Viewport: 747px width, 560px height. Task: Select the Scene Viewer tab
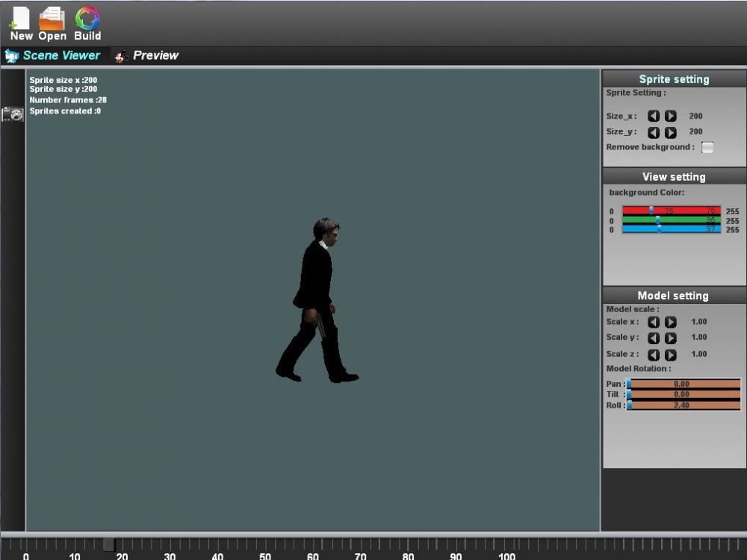pyautogui.click(x=53, y=55)
